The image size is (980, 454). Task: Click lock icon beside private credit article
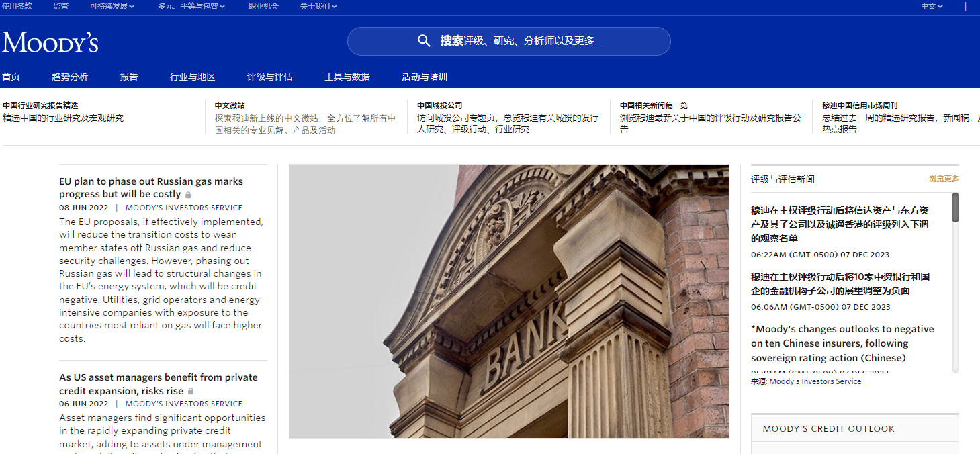[x=191, y=391]
